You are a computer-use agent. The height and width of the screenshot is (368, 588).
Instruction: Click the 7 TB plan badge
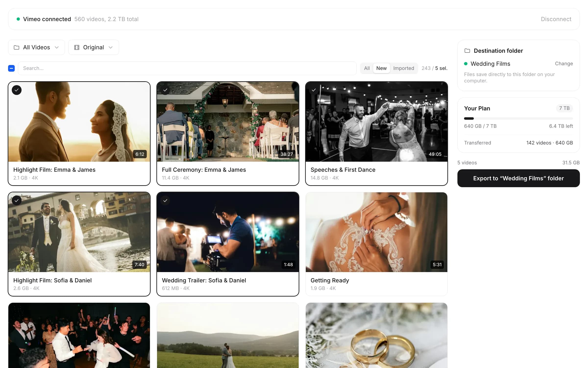564,108
